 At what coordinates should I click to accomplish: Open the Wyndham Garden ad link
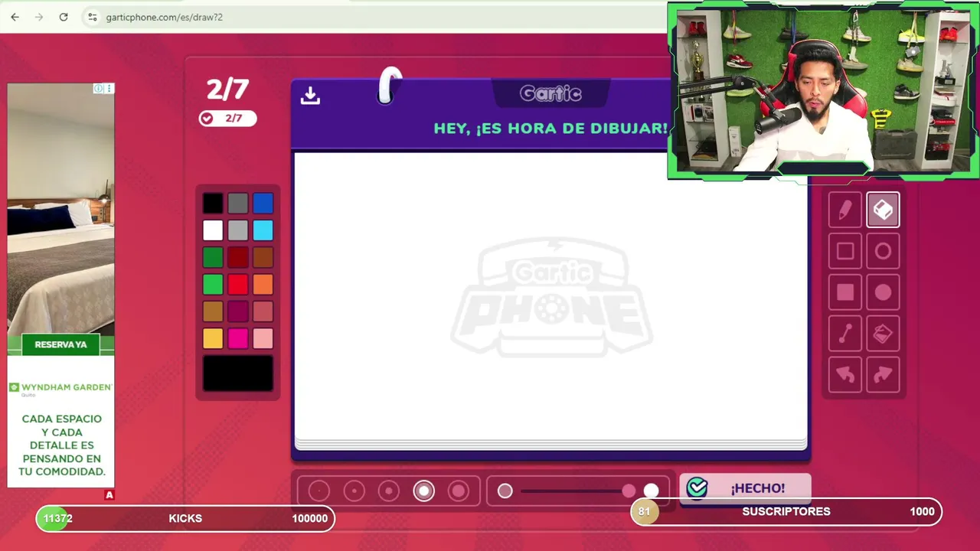[x=60, y=388]
